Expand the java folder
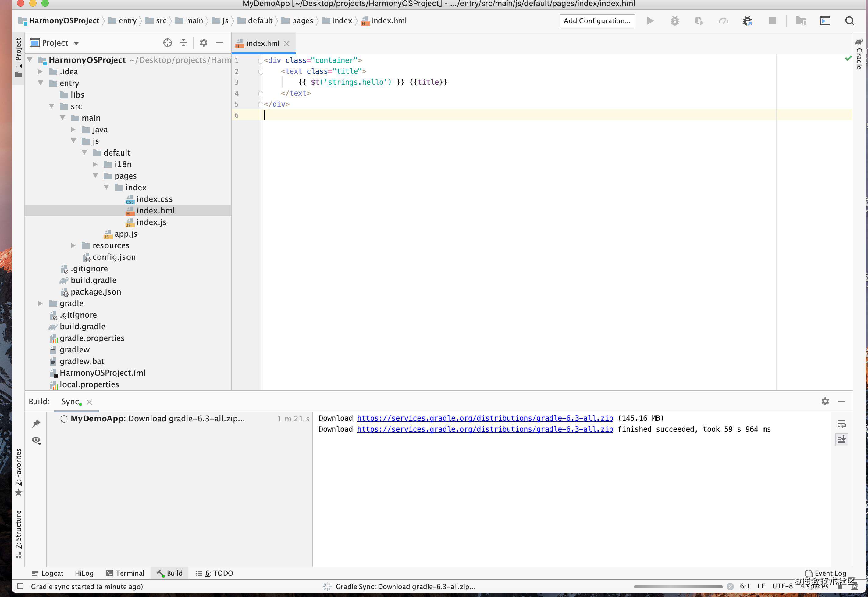The width and height of the screenshot is (868, 597). pos(73,129)
